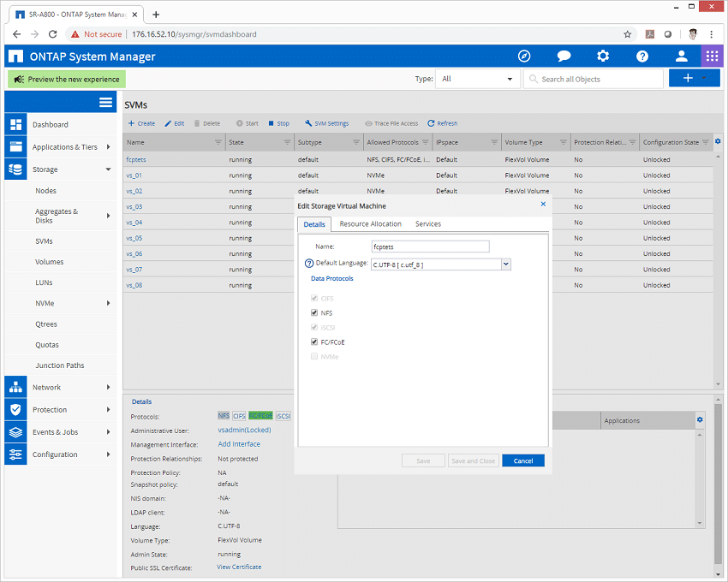This screenshot has width=728, height=582.
Task: Open the Default Language dropdown
Action: coord(506,264)
